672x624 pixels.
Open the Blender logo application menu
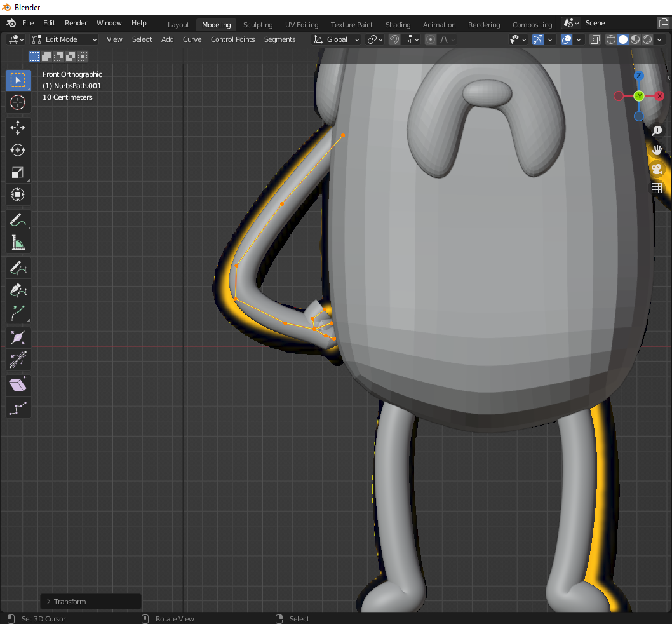click(x=11, y=23)
